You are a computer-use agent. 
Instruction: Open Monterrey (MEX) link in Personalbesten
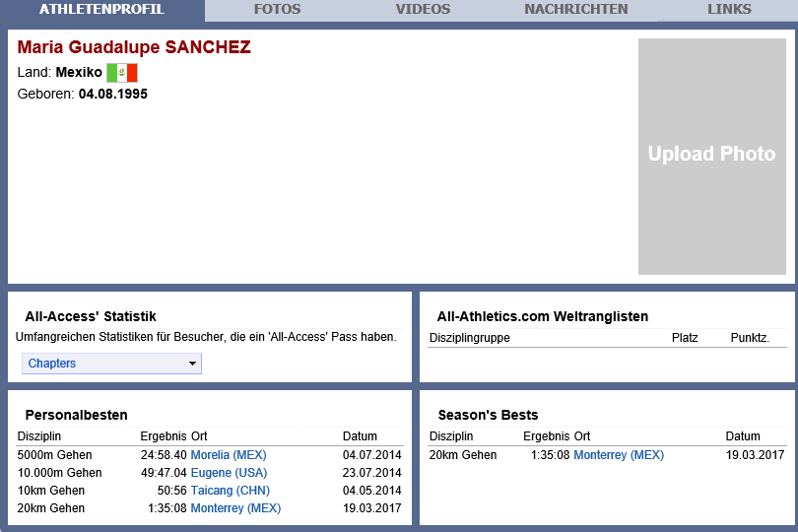(x=235, y=508)
